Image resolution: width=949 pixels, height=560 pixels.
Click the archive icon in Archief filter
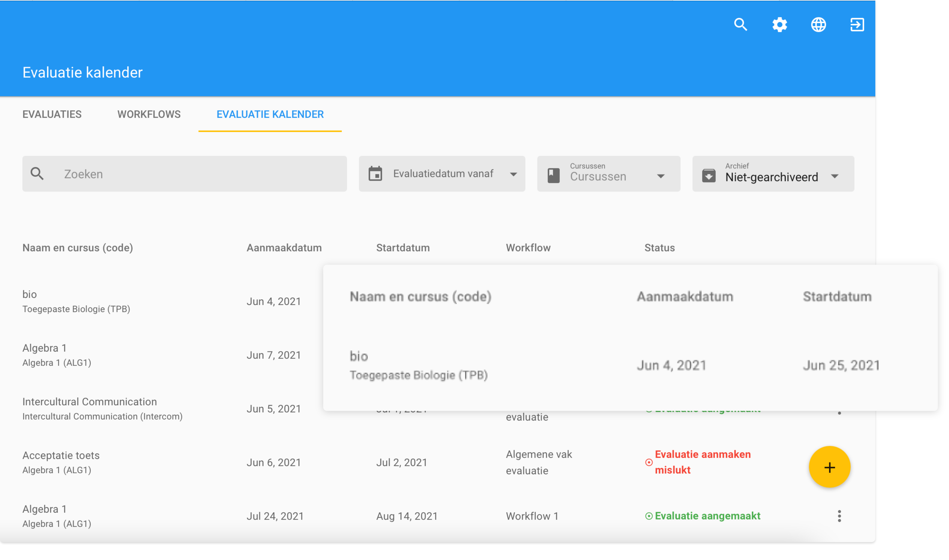point(708,175)
